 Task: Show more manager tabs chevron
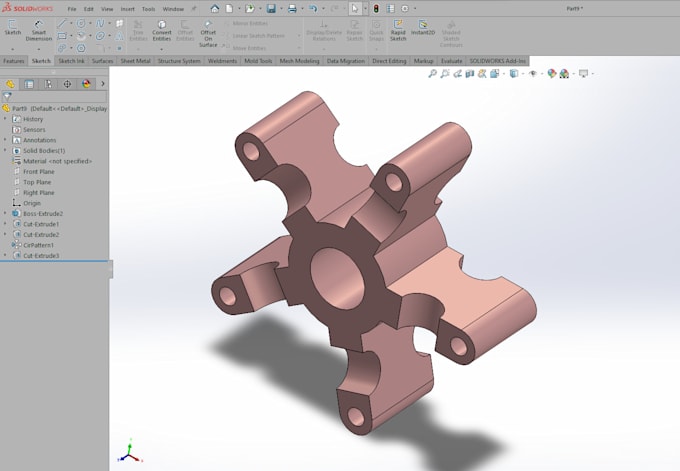[103, 84]
